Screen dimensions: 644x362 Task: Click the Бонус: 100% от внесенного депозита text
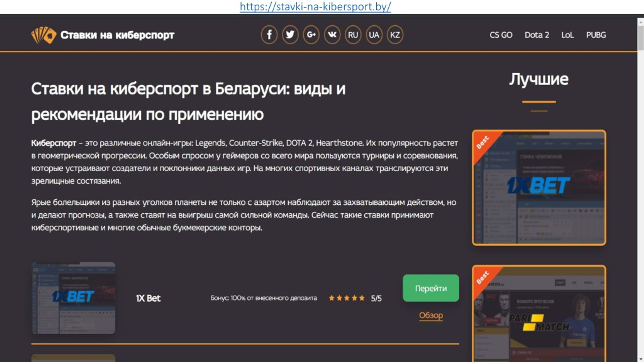tap(264, 298)
